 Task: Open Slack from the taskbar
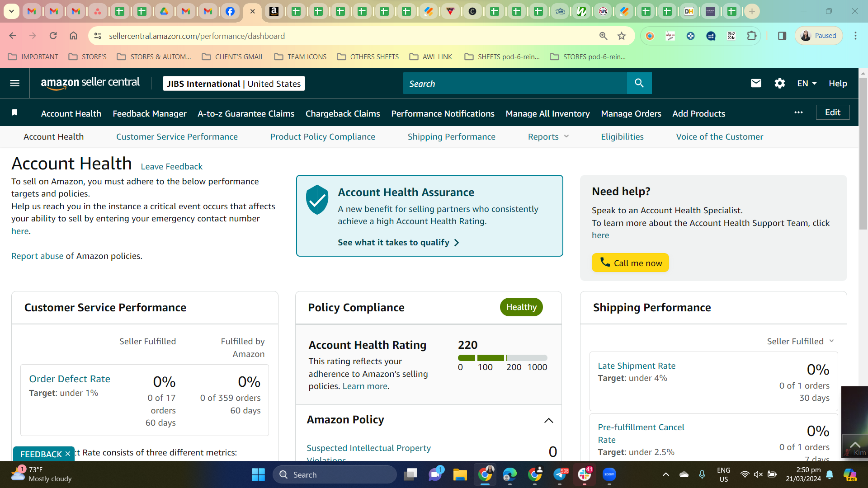pos(584,474)
